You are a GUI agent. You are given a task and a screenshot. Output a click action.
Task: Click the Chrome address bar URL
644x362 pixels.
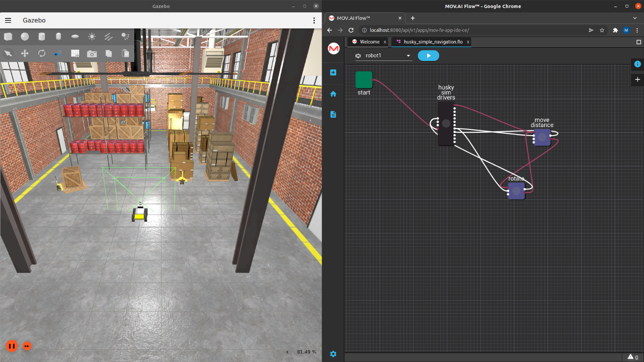tap(419, 30)
